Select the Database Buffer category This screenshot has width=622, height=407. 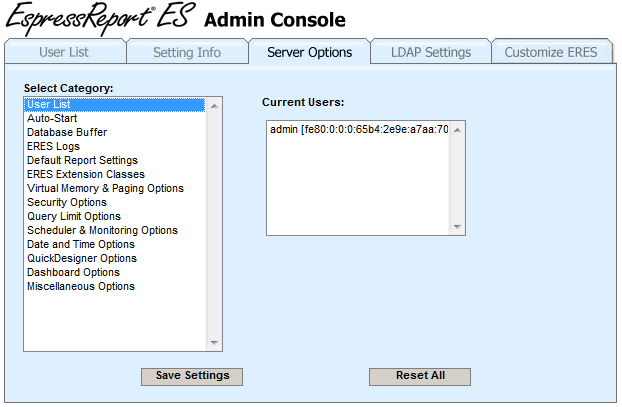pos(115,132)
